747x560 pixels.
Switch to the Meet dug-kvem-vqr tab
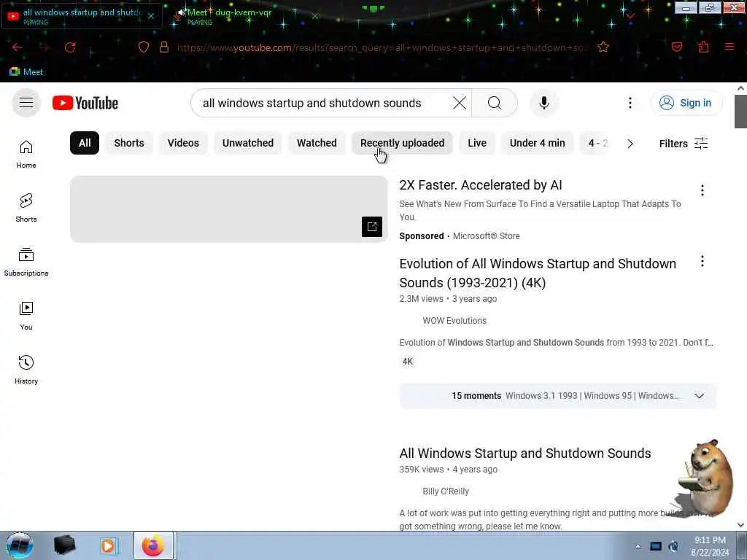tap(228, 16)
